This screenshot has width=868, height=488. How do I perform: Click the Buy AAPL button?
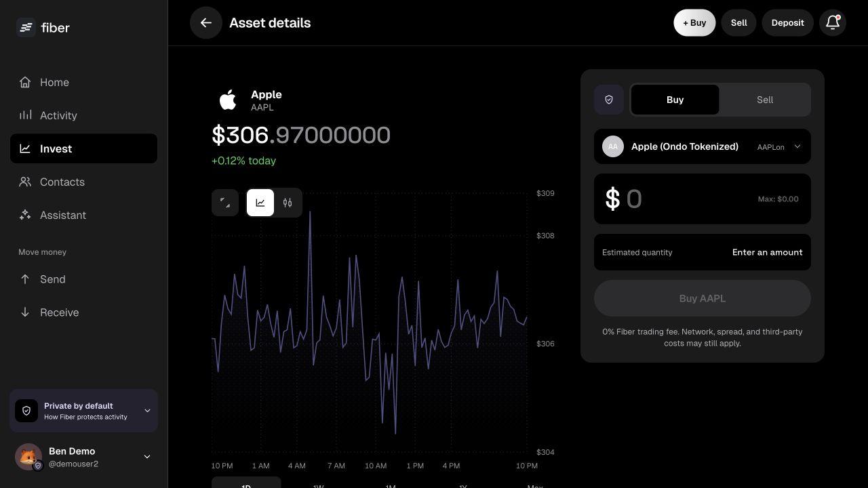tap(703, 298)
